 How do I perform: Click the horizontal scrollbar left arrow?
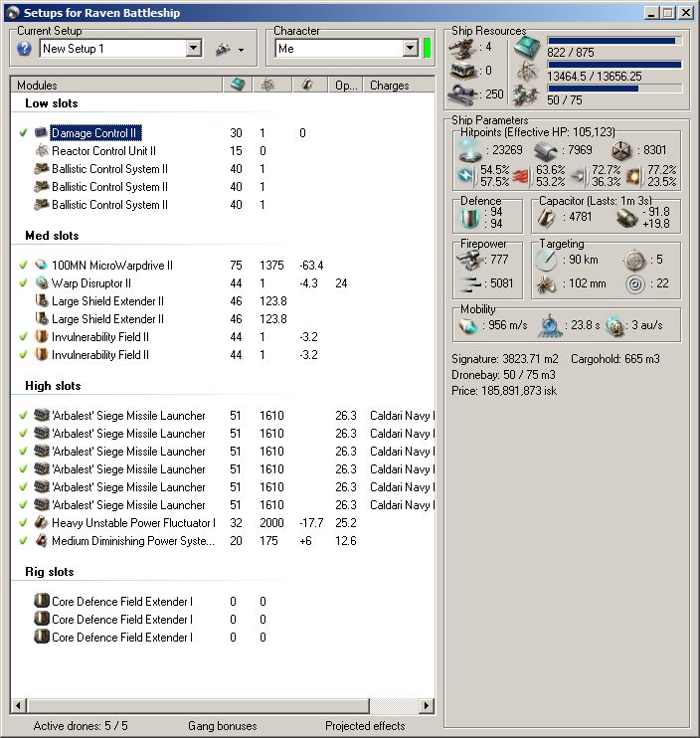pos(18,705)
